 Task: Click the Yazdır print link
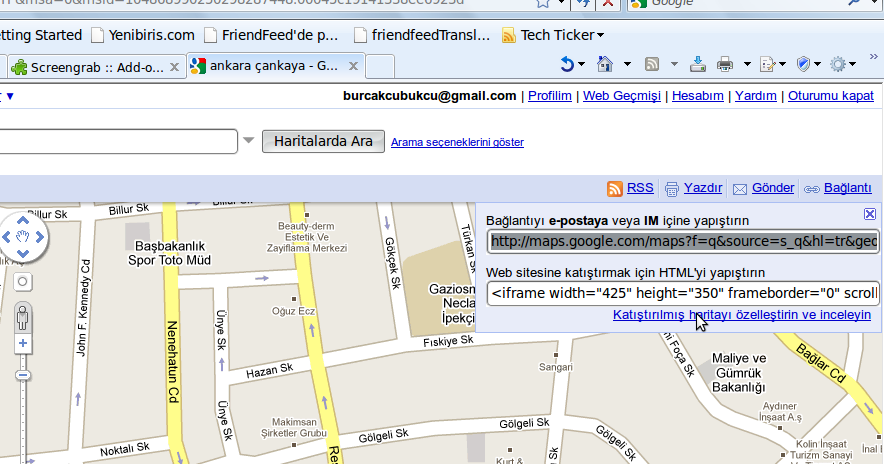703,188
